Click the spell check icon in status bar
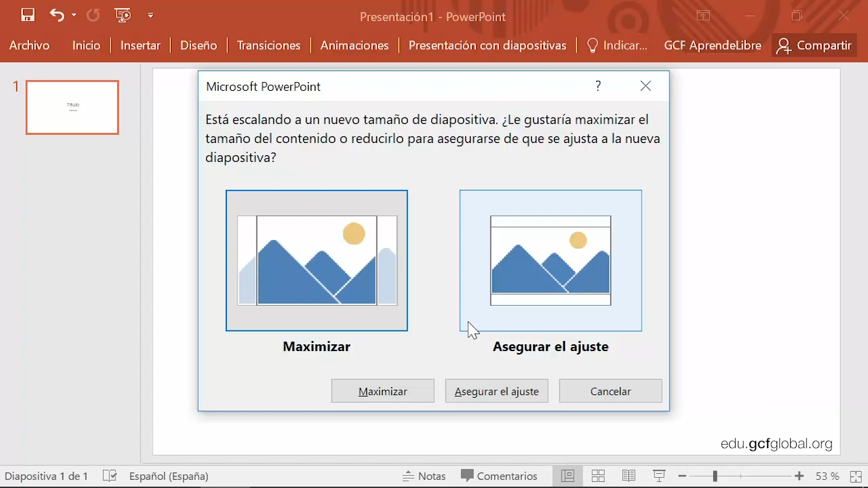Viewport: 868px width, 488px height. pos(110,476)
